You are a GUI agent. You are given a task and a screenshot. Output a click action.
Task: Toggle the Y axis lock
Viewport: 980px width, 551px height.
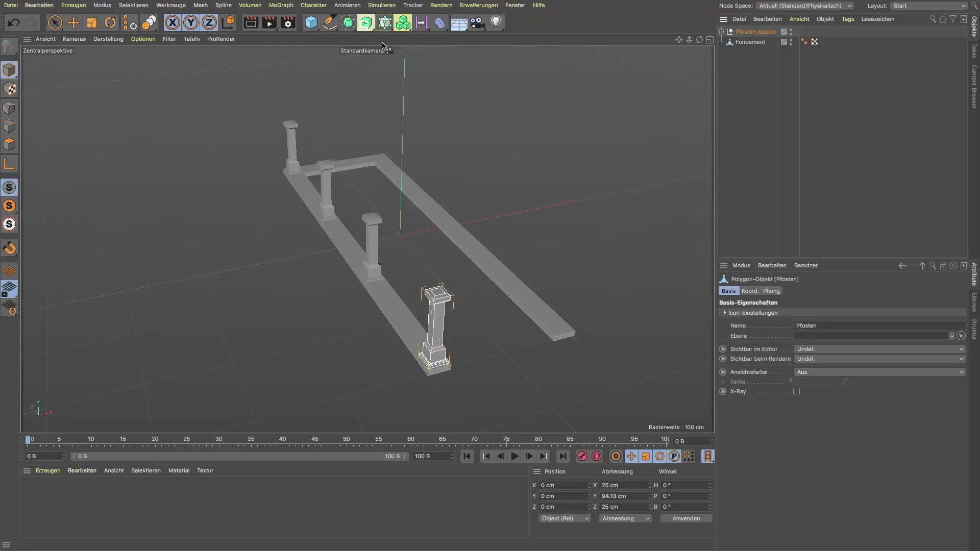[191, 22]
